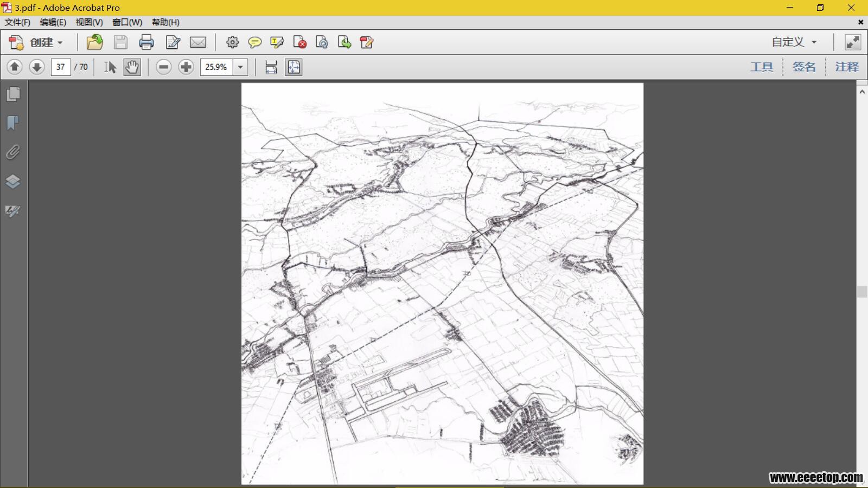Click the Print icon
The width and height of the screenshot is (868, 488).
click(x=146, y=42)
